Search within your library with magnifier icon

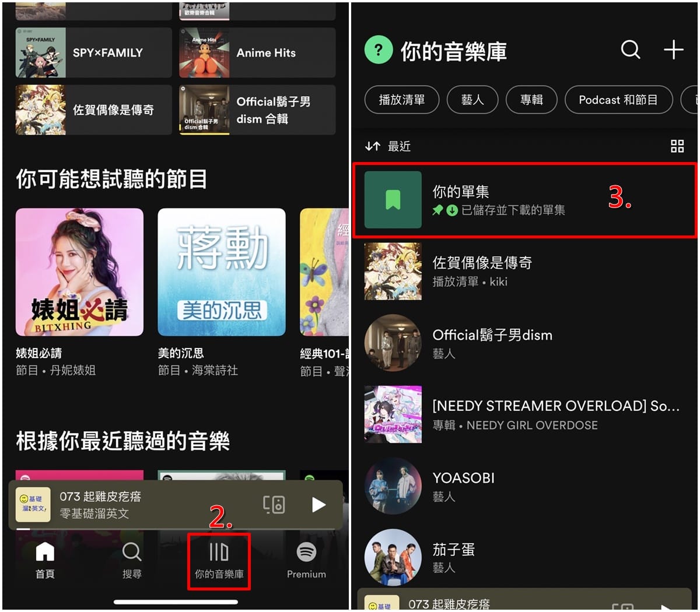631,50
